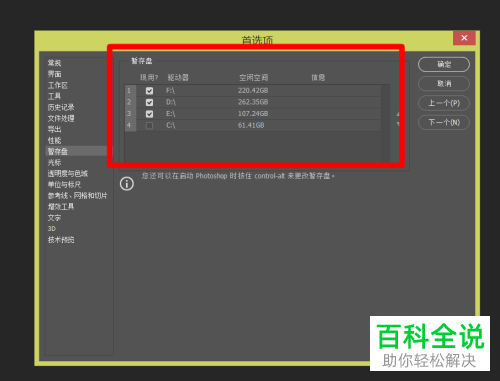This screenshot has height=381, width=500.
Task: Click row number 4 in the disk list
Action: click(130, 126)
